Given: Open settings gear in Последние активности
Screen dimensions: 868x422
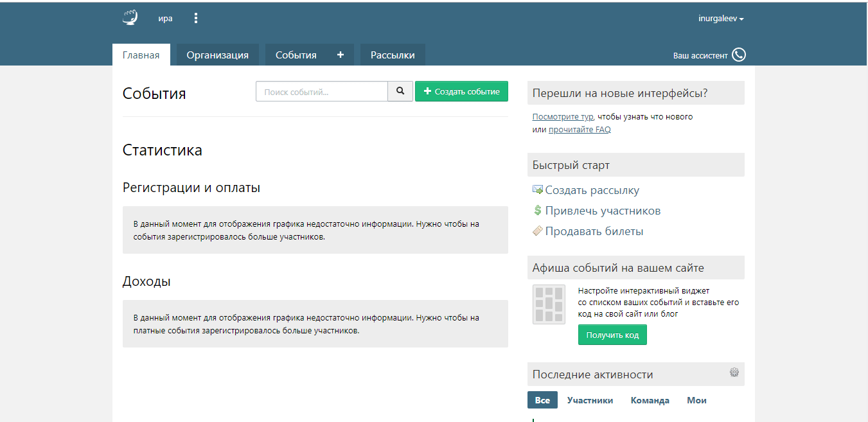Looking at the screenshot, I should click(x=734, y=373).
